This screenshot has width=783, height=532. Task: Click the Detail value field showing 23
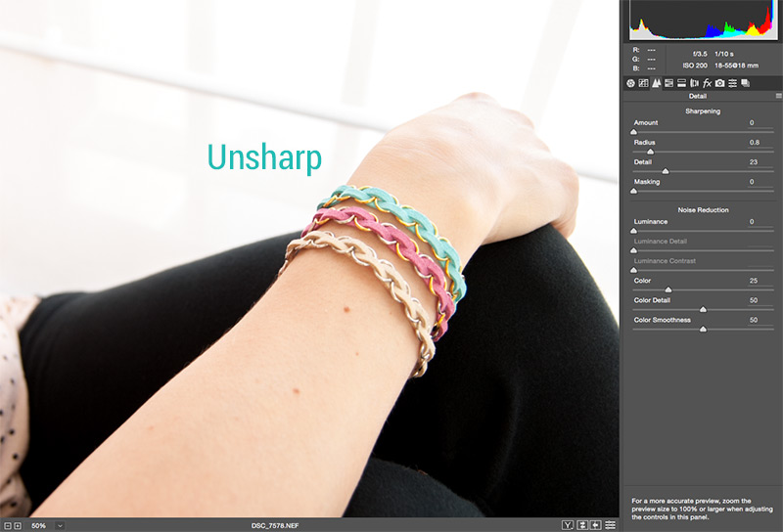[x=760, y=162]
